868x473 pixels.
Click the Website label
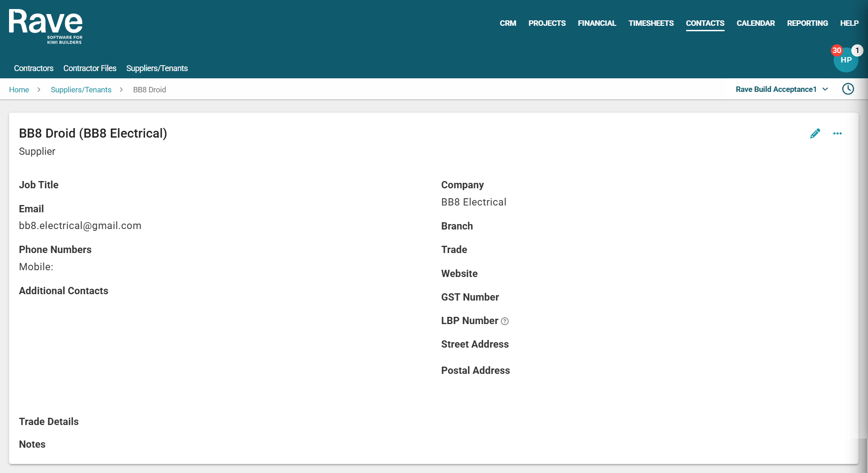pos(459,274)
